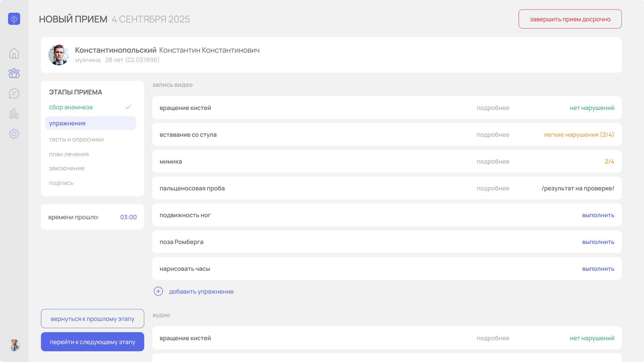Click 'выполнить' for поза Ромберга
The width and height of the screenshot is (644, 362).
[598, 242]
